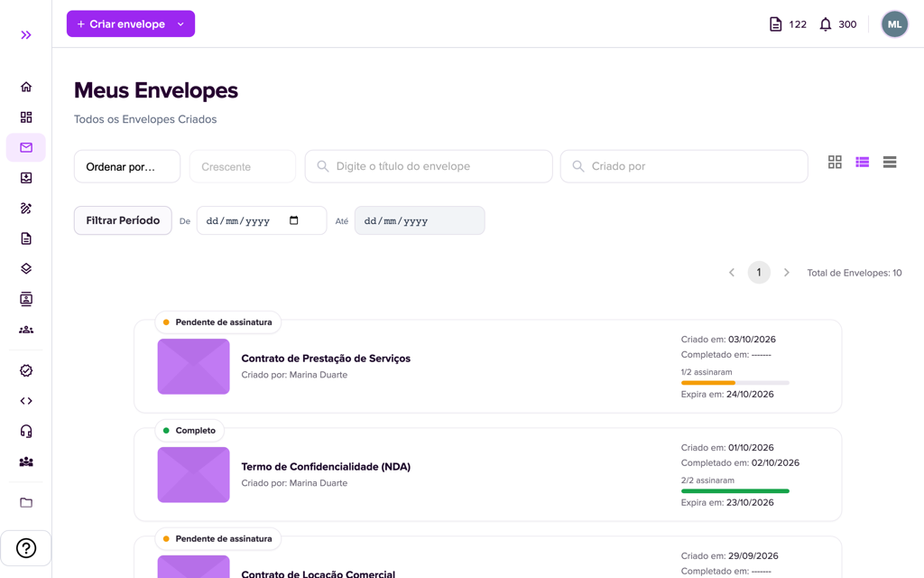Screen dimensions: 924x578
Task: Open the support headset sidebar icon
Action: point(26,431)
